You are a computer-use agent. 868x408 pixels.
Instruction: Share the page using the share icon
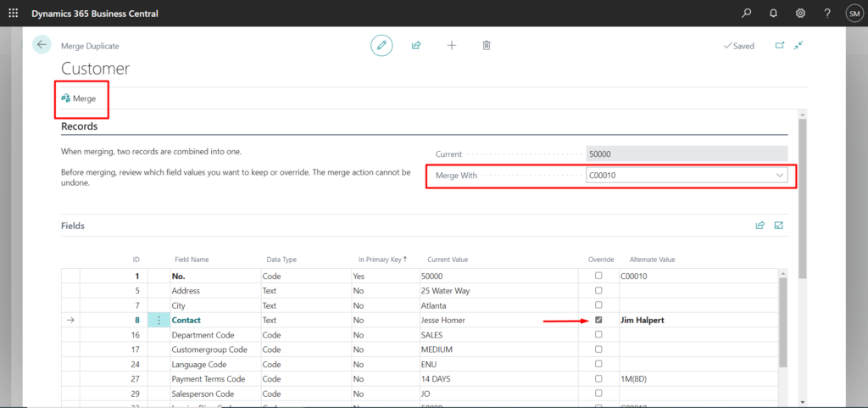(x=416, y=46)
